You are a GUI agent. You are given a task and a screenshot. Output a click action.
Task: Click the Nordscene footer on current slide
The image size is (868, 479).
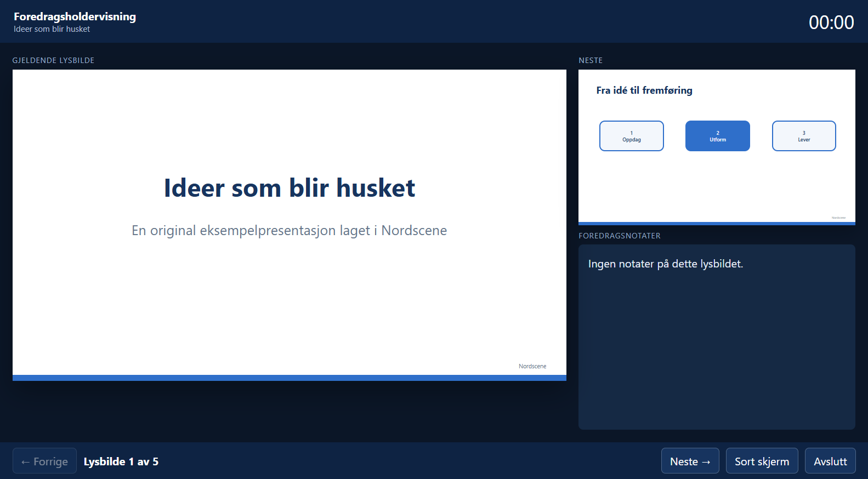coord(532,366)
